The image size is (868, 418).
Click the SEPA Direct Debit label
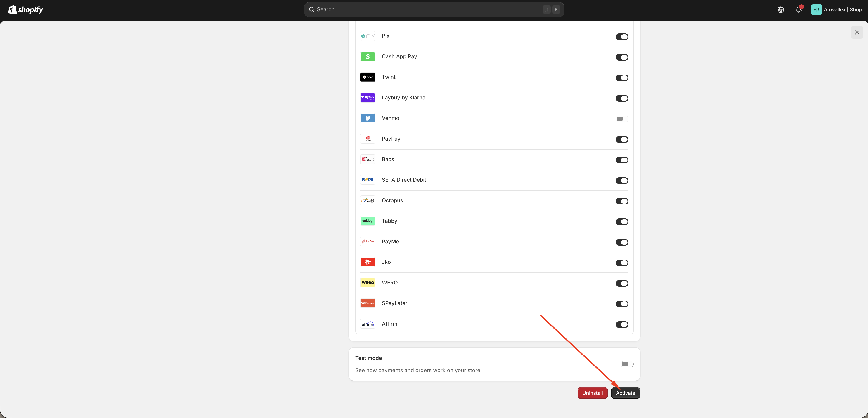[x=404, y=180]
